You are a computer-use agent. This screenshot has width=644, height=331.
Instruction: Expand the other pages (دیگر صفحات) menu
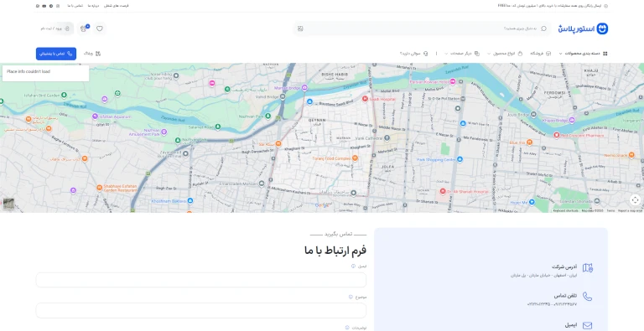462,54
